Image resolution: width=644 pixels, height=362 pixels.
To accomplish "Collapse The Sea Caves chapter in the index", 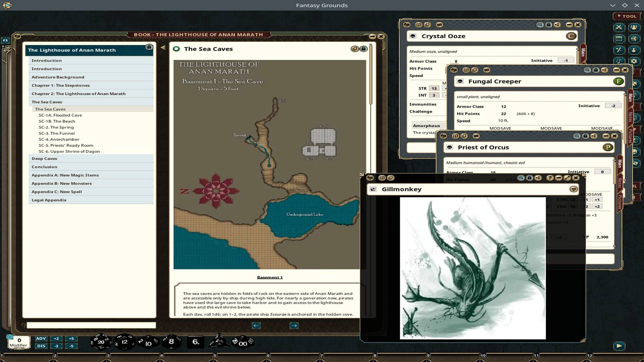I will (47, 102).
